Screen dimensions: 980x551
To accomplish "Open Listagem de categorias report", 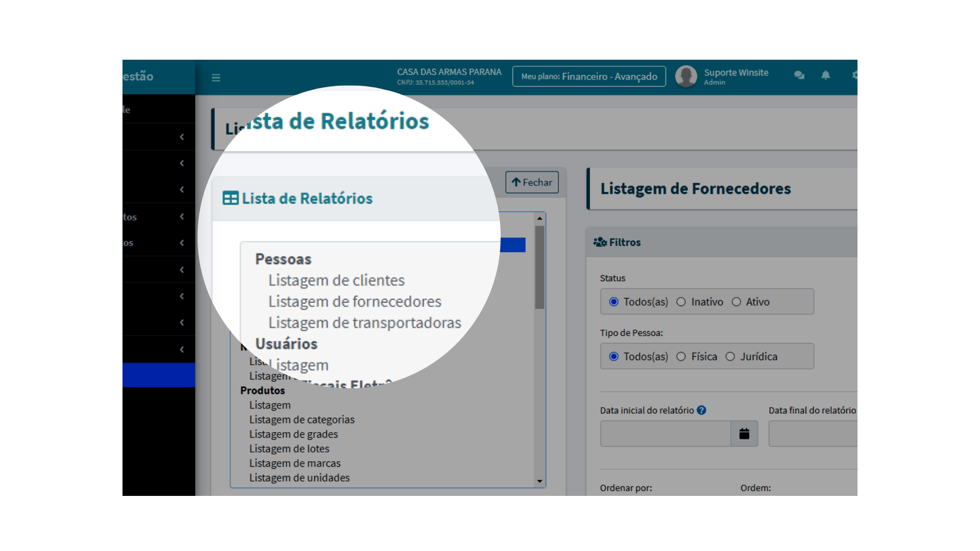I will [x=302, y=419].
